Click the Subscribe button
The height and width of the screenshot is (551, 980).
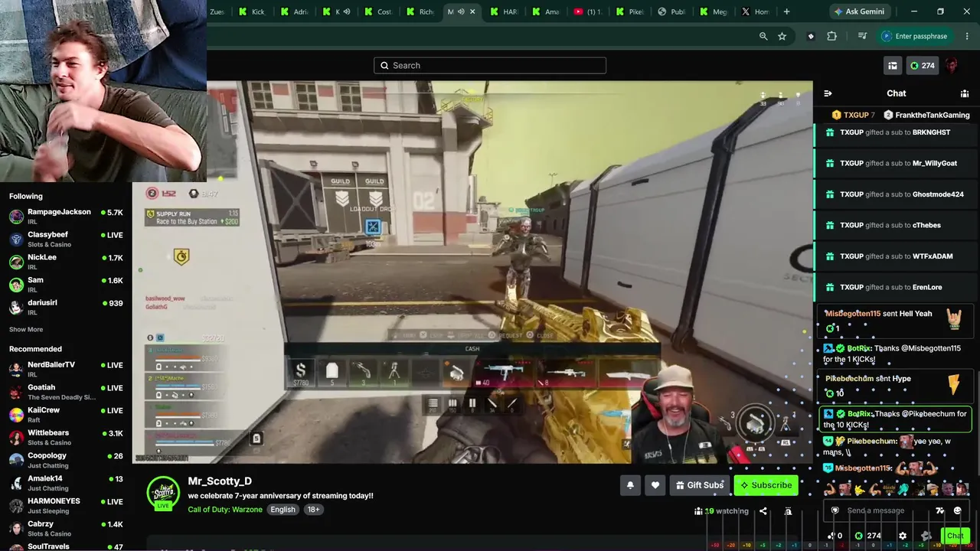[766, 485]
